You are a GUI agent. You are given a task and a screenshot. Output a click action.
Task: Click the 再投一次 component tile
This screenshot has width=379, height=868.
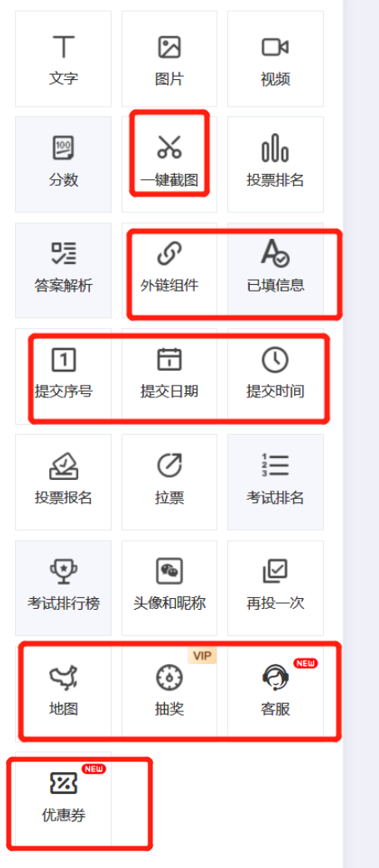point(276,588)
